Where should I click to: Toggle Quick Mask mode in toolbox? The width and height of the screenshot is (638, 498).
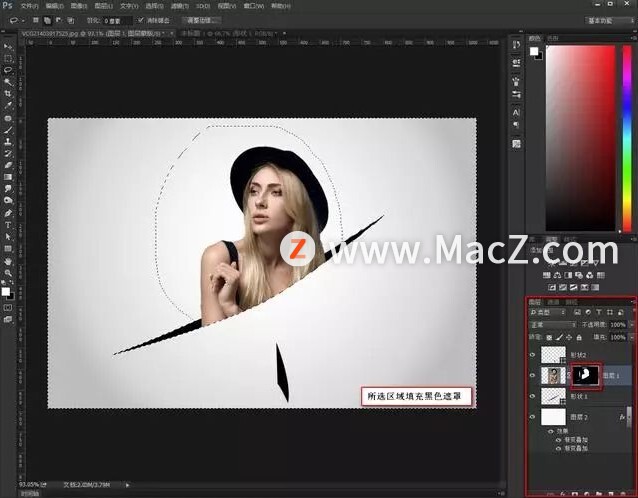point(8,308)
